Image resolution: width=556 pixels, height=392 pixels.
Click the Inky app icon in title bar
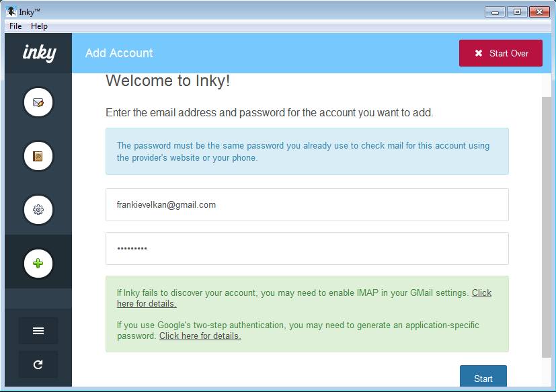pos(11,11)
